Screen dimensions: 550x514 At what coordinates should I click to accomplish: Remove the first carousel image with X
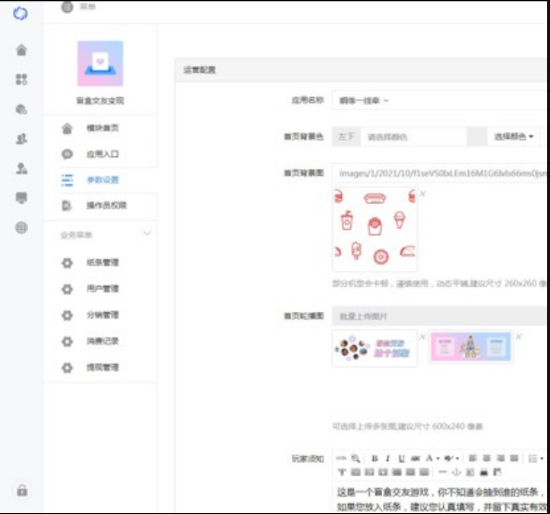tap(423, 337)
